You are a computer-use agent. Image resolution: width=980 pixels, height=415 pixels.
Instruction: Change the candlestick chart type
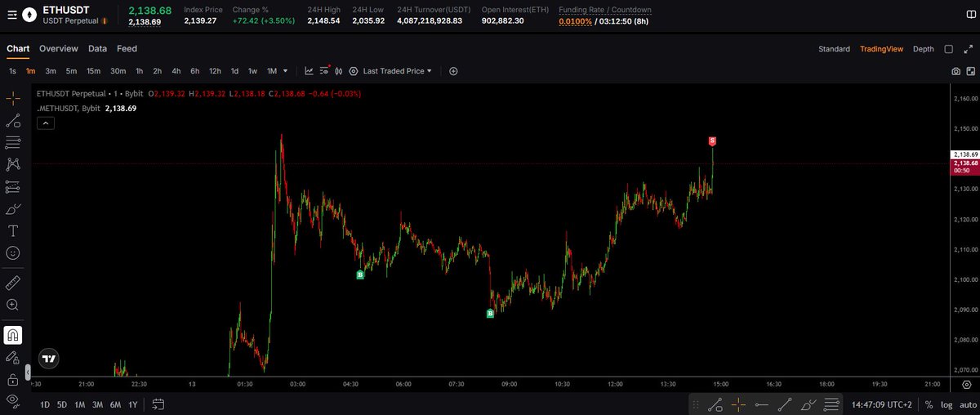point(340,71)
